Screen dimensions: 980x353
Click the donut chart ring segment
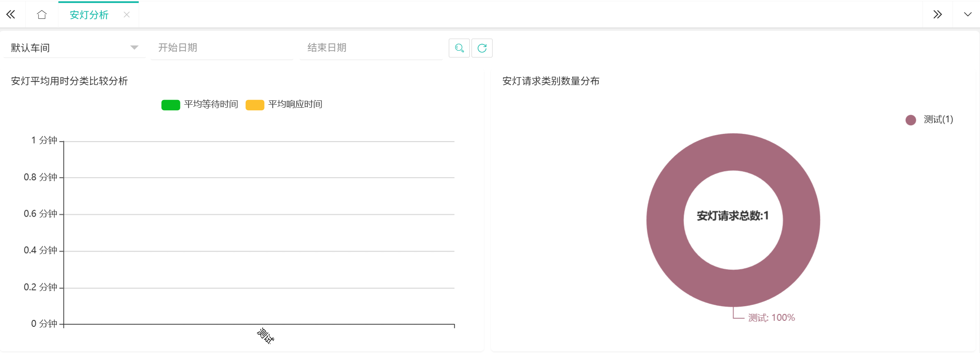666,220
